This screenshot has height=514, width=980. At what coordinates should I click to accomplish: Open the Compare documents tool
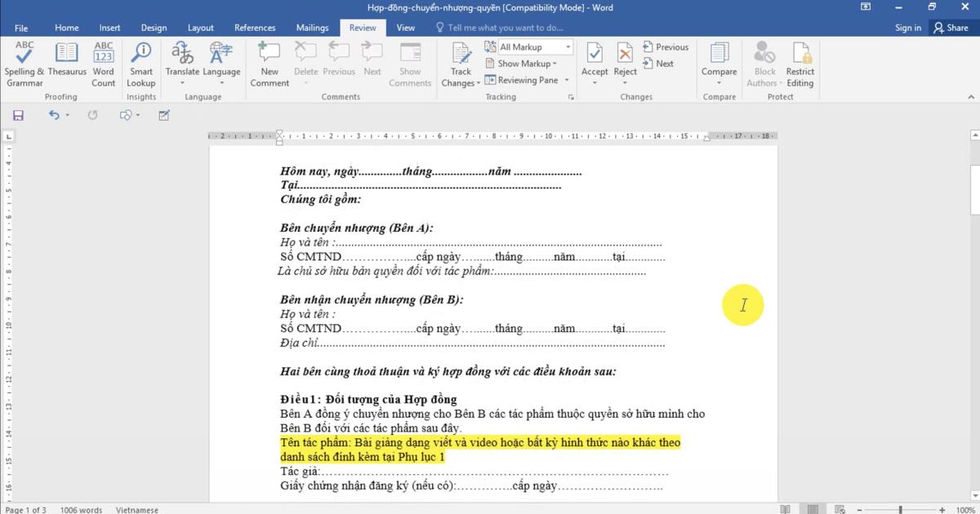[719, 63]
